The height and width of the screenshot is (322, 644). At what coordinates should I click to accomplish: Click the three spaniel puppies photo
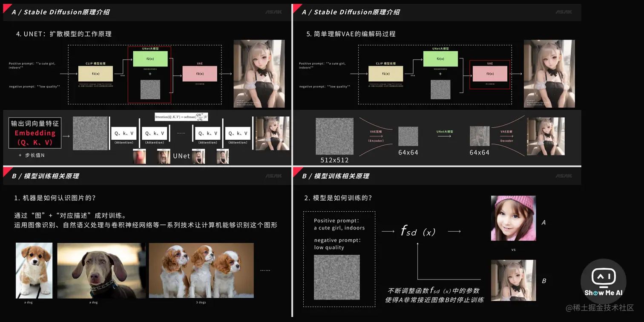coord(201,270)
